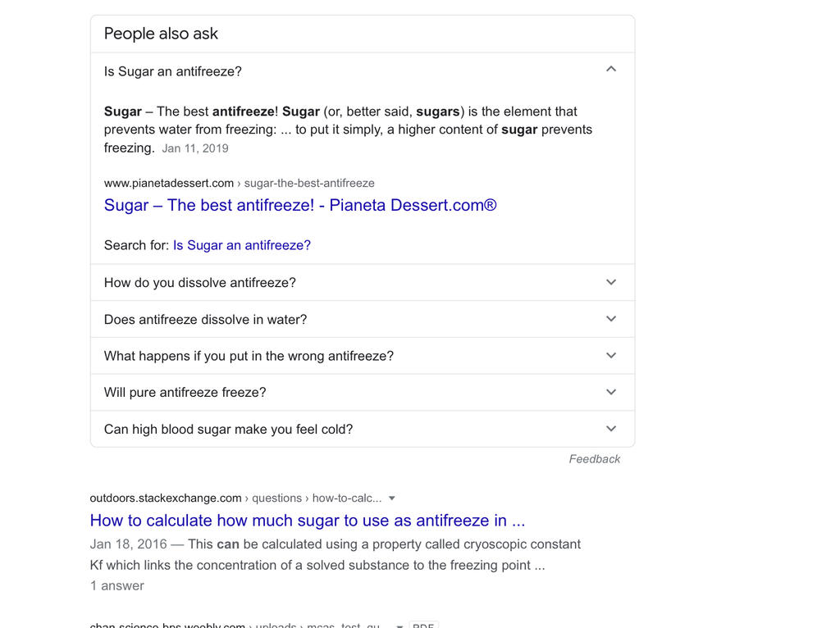Expand "Does antifreeze dissolve in water?" question

[205, 320]
